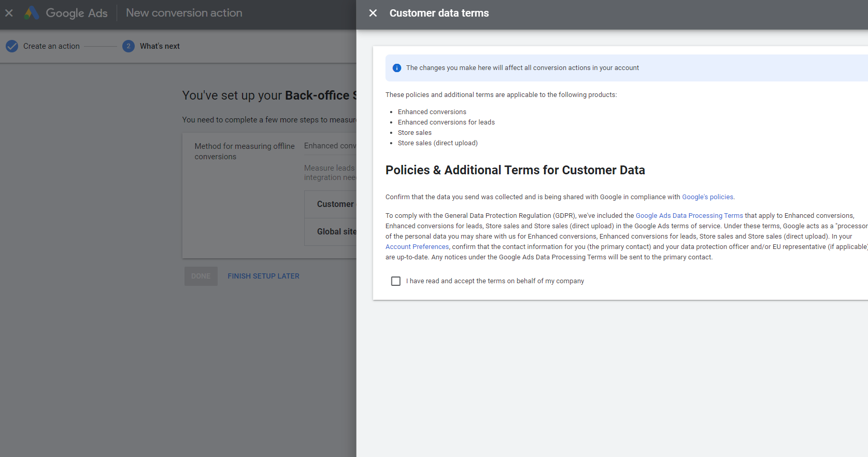Viewport: 868px width, 457px height.
Task: Open the Google's policies link
Action: (707, 197)
